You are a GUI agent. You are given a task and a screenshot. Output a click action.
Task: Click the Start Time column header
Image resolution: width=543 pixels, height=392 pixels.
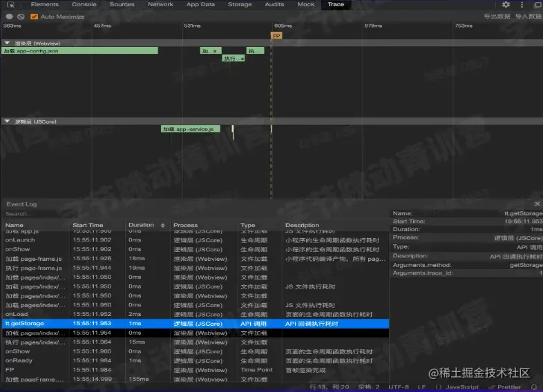88,225
